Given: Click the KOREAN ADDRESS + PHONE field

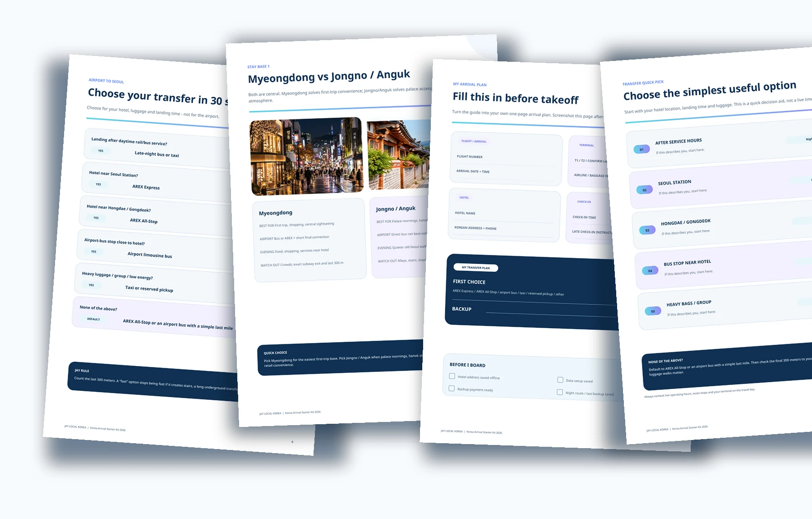Looking at the screenshot, I should tap(503, 231).
